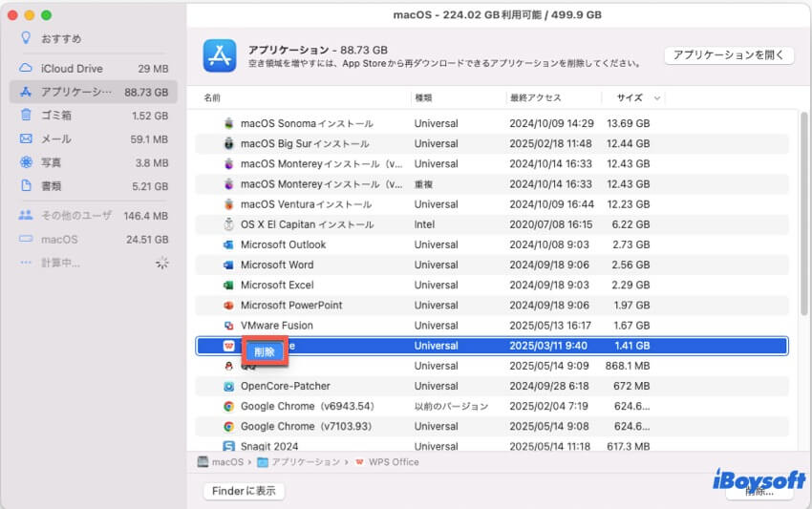Click the Intel type of OS X El Capitan
812x509 pixels.
pos(424,224)
